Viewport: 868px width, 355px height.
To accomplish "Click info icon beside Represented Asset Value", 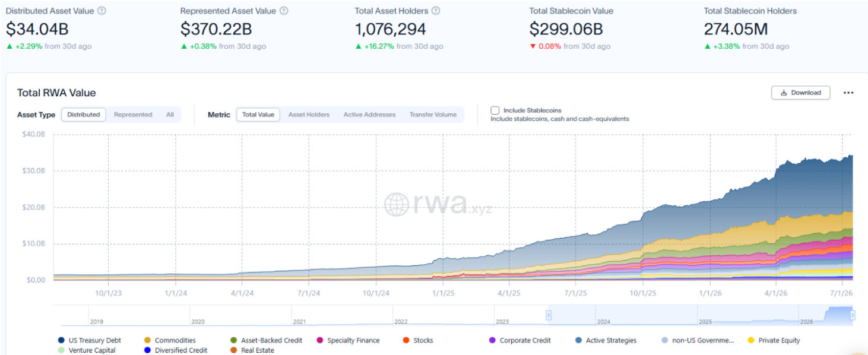I will tap(284, 11).
